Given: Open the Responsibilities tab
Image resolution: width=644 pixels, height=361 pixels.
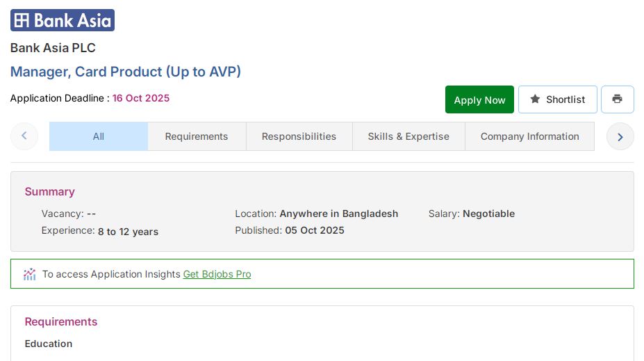Looking at the screenshot, I should point(299,136).
